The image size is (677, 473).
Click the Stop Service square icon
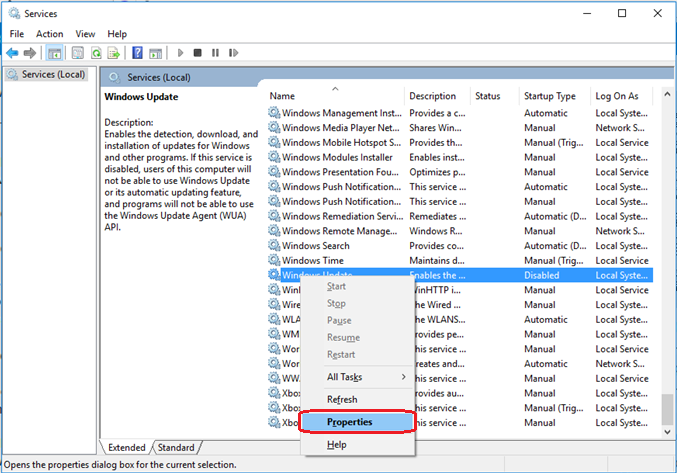[198, 53]
